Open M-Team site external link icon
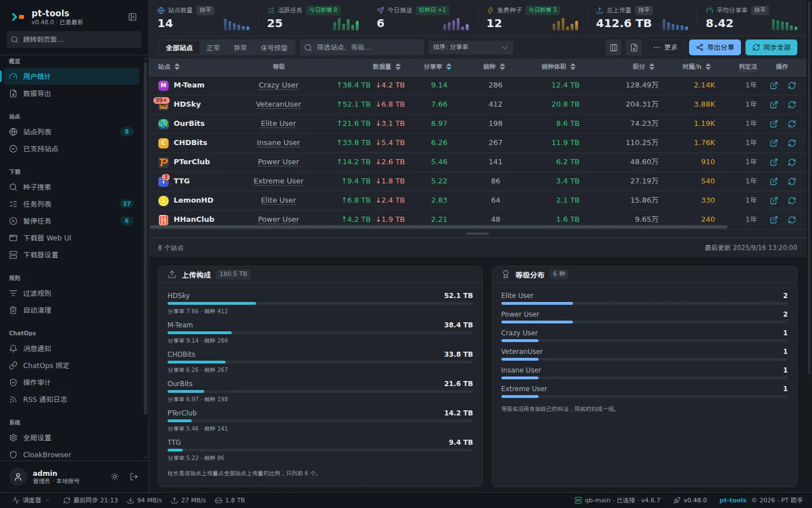Image resolution: width=812 pixels, height=508 pixels. click(774, 85)
